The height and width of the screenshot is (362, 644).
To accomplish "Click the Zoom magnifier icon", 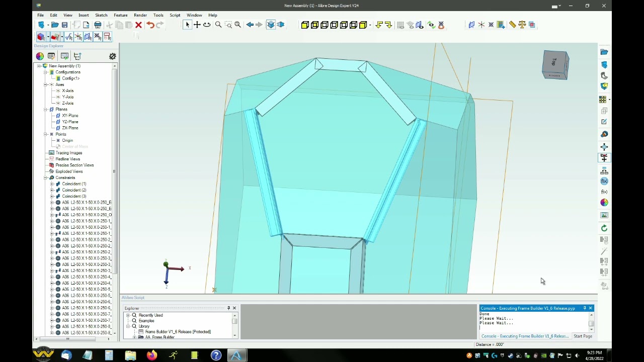I will tap(218, 25).
